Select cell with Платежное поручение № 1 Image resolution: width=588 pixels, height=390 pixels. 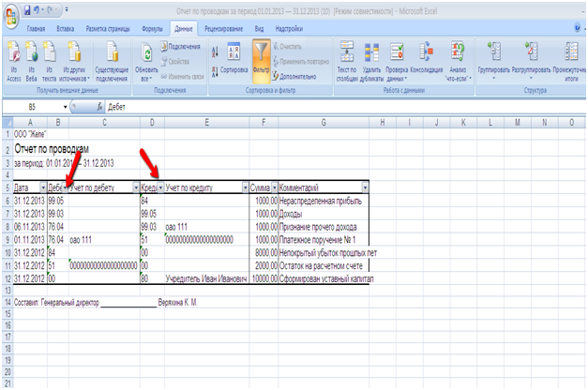coord(319,239)
